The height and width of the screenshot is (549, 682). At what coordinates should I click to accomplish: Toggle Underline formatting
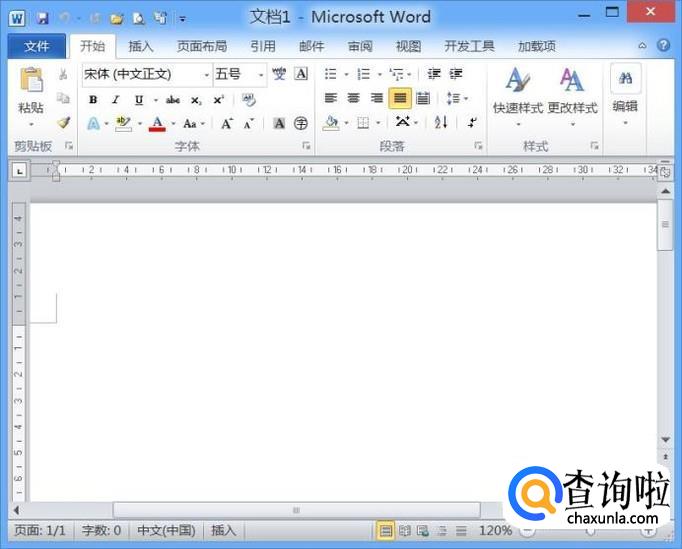point(139,100)
